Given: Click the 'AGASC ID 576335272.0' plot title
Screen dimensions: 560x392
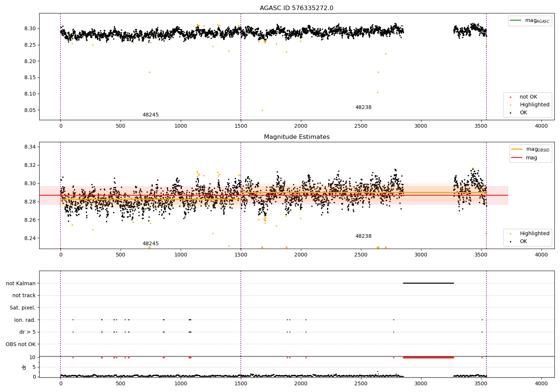Looking at the screenshot, I should pos(296,8).
